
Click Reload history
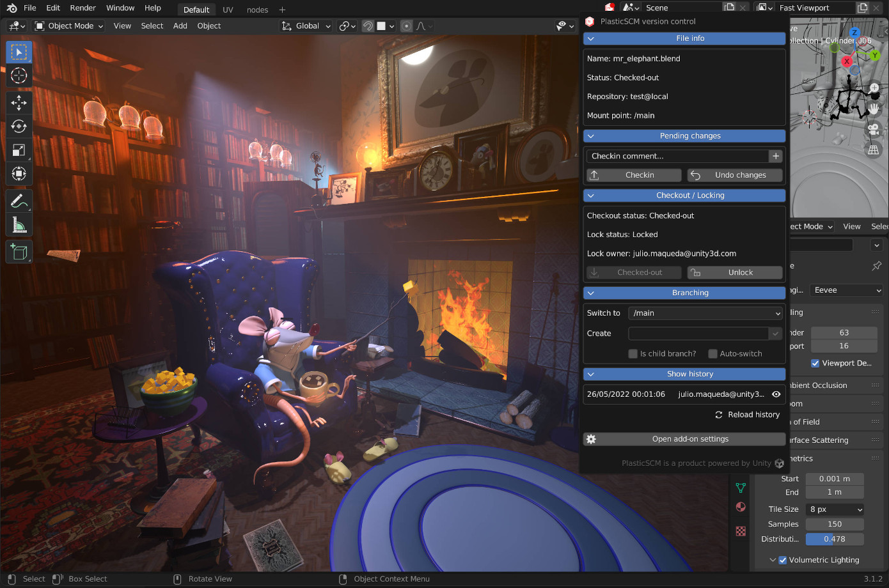pyautogui.click(x=747, y=415)
